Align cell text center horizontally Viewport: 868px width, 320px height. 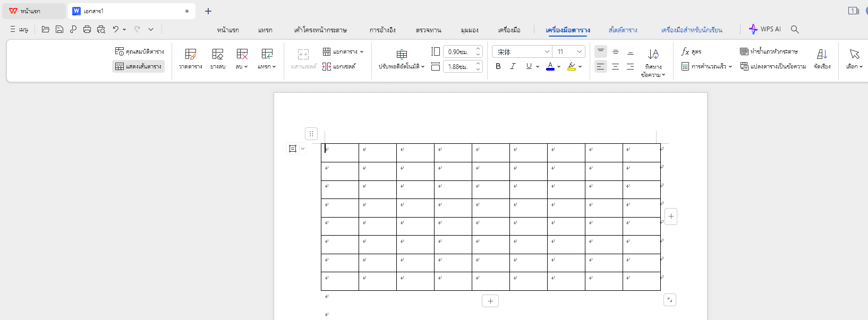tap(616, 66)
